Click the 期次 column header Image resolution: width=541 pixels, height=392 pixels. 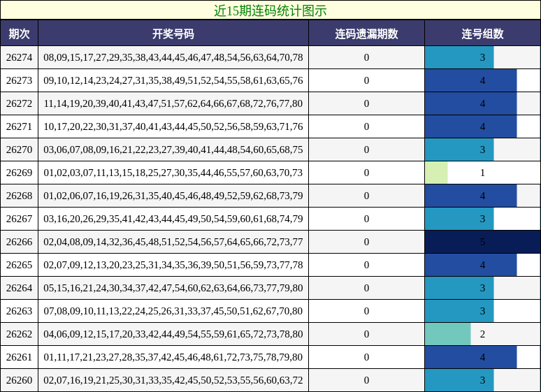click(19, 34)
